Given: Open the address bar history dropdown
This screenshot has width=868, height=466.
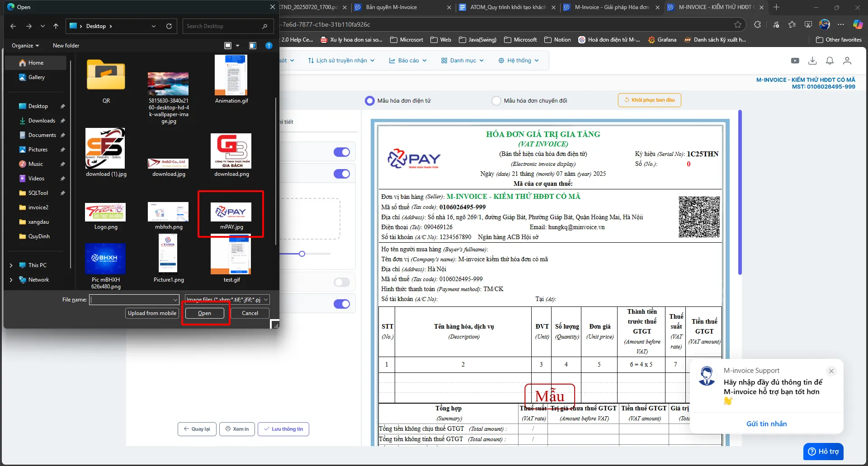Looking at the screenshot, I should coord(154,26).
